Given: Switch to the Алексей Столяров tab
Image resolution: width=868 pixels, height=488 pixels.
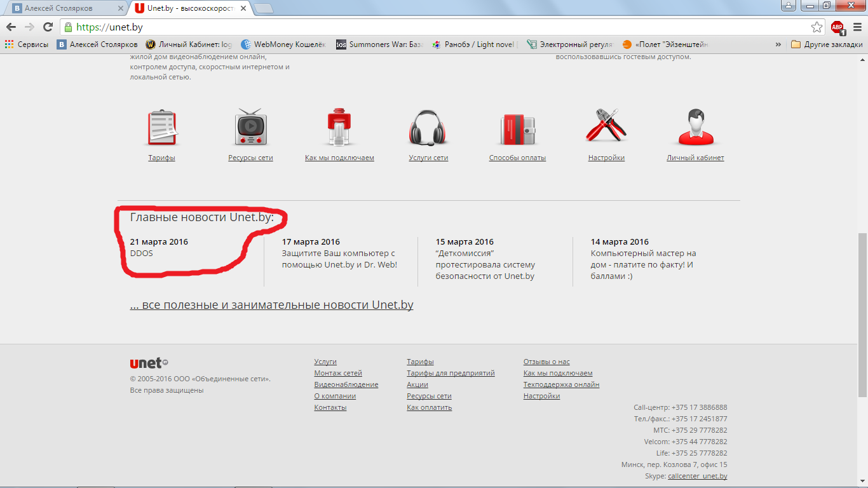Looking at the screenshot, I should pyautogui.click(x=67, y=9).
